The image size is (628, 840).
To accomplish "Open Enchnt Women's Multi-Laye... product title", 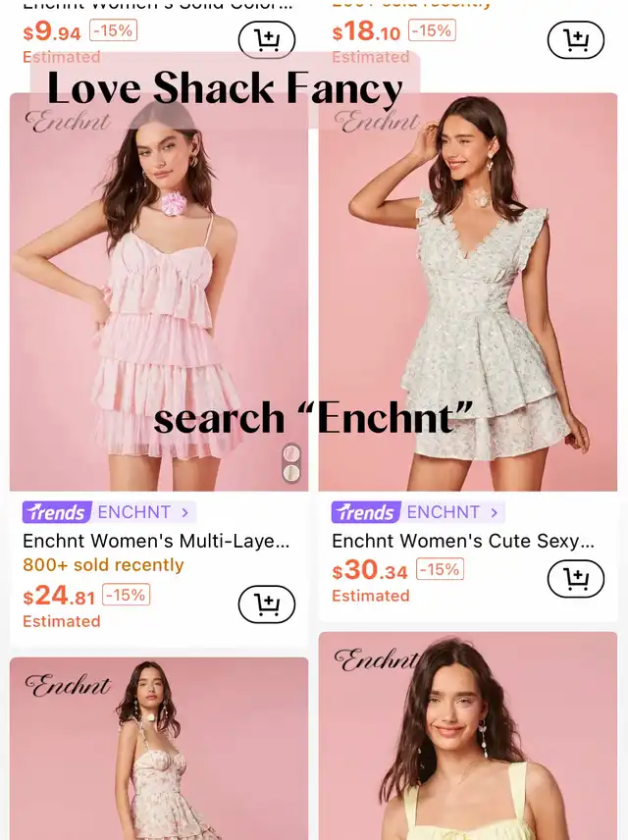I will (156, 541).
